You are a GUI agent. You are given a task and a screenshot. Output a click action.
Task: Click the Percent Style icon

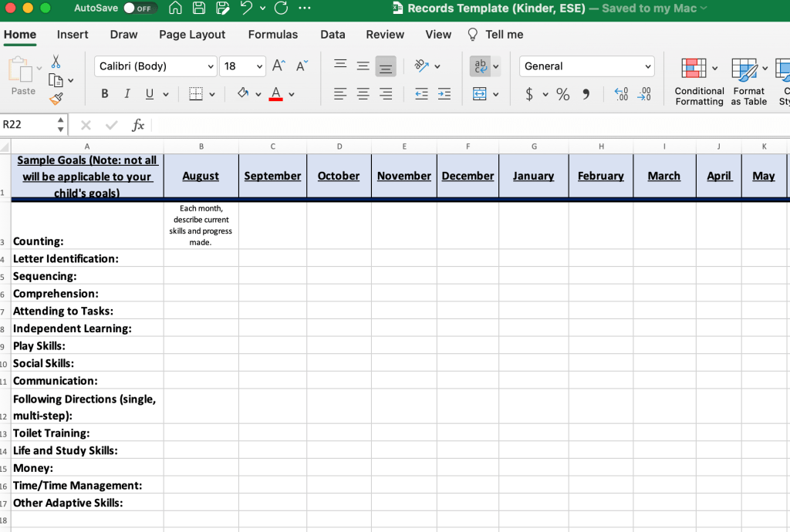pyautogui.click(x=563, y=94)
